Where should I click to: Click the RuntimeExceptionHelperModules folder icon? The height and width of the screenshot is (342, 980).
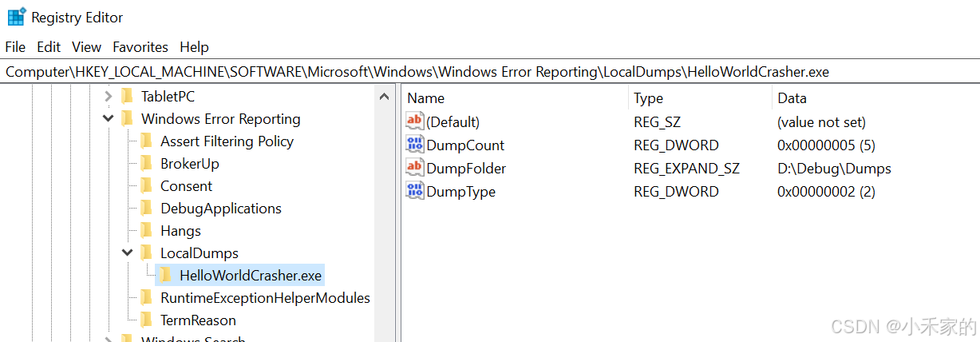[x=146, y=298]
